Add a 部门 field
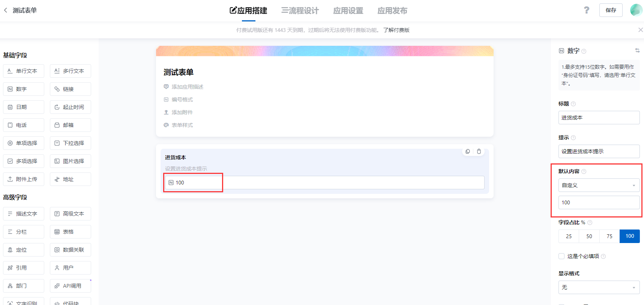The width and height of the screenshot is (644, 305). pyautogui.click(x=24, y=286)
